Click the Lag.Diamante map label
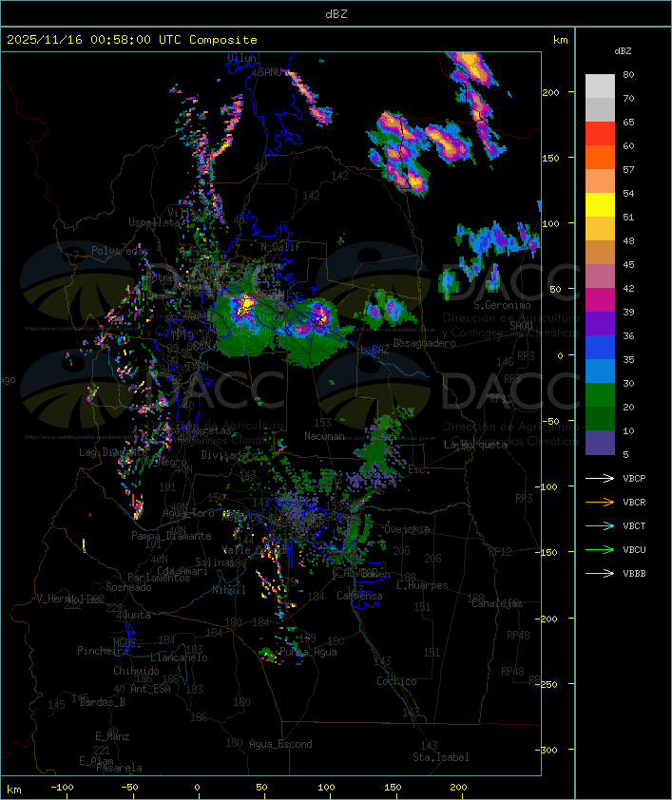The width and height of the screenshot is (672, 800). coord(113,452)
